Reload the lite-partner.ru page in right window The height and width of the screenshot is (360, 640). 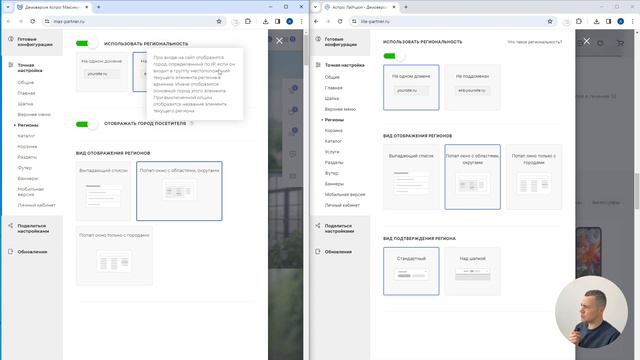tap(340, 21)
